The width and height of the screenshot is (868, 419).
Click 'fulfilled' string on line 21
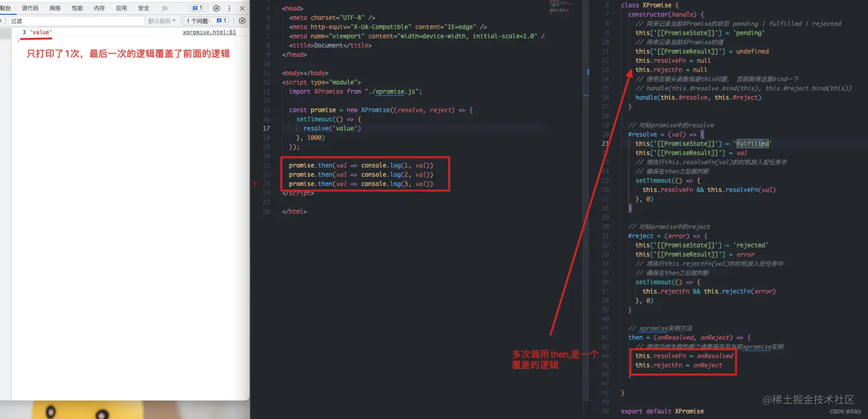(x=752, y=143)
